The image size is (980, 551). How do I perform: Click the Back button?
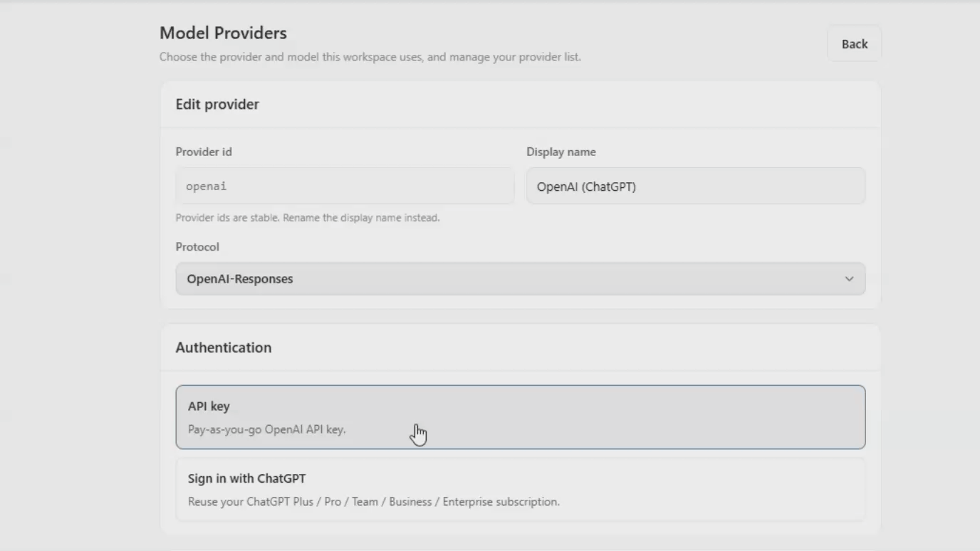854,43
